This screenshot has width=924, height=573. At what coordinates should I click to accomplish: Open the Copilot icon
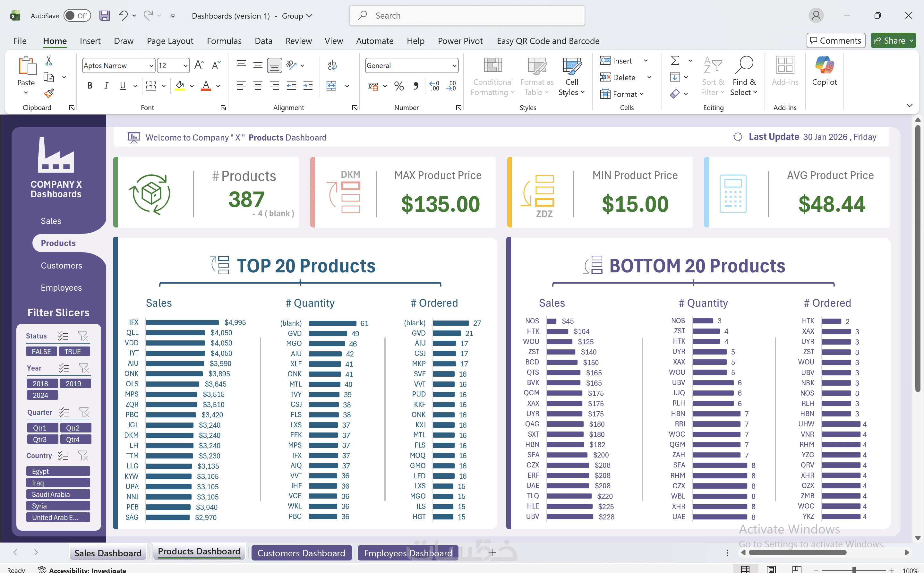824,71
